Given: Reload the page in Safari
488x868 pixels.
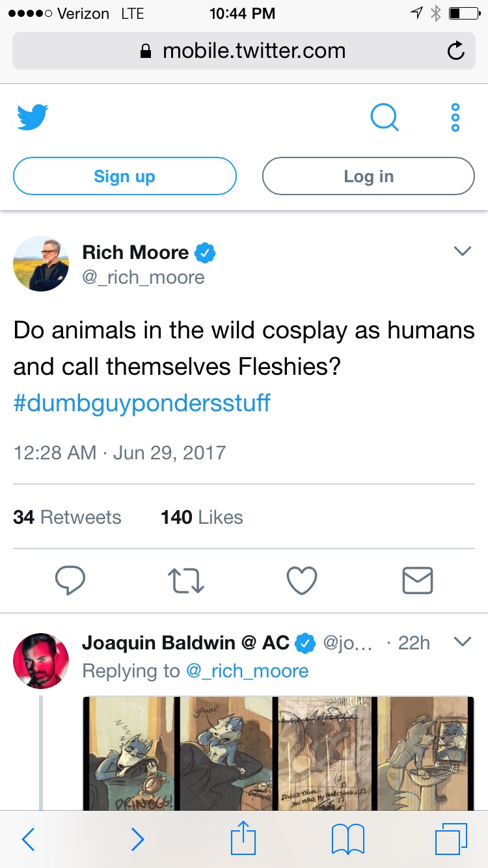Looking at the screenshot, I should tap(456, 51).
